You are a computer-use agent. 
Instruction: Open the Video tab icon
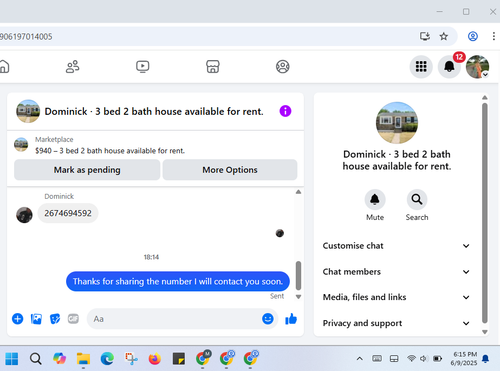pyautogui.click(x=143, y=67)
